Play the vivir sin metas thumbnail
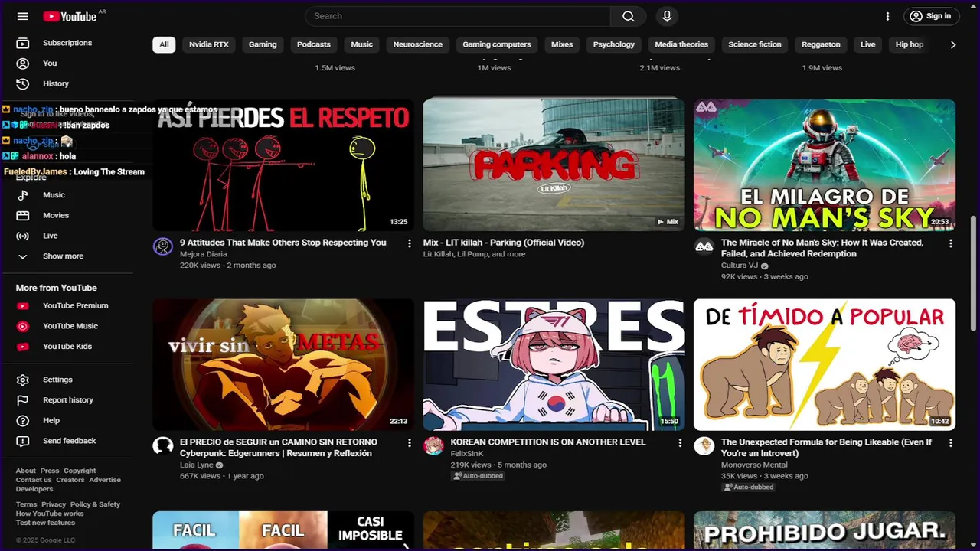 click(x=283, y=364)
